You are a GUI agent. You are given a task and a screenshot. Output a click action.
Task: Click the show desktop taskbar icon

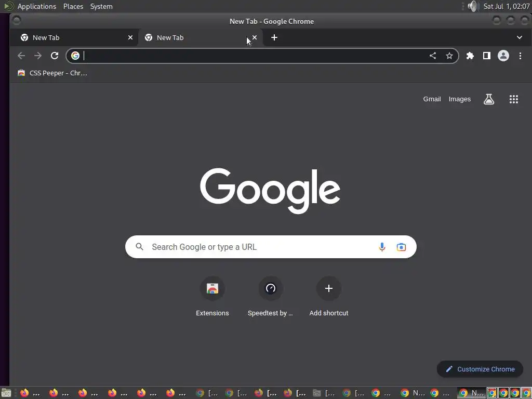(6, 393)
